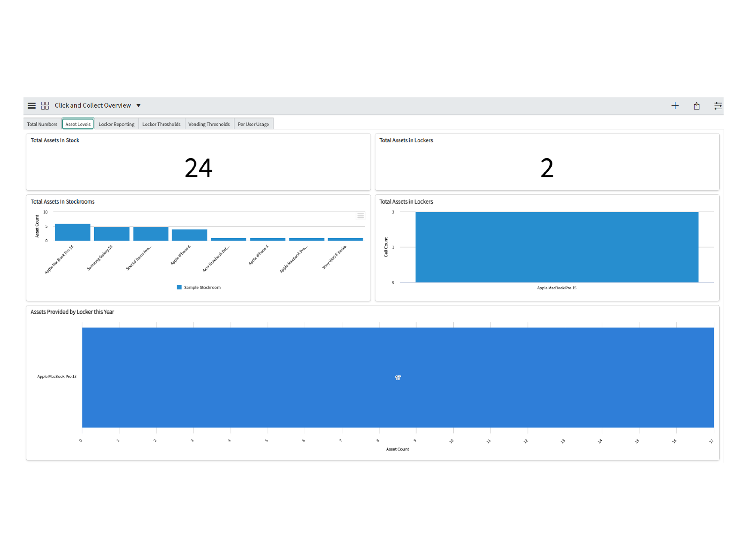This screenshot has width=747, height=560.
Task: Click the lockers chart Apple MacBook Pro 15 bar
Action: click(x=557, y=247)
